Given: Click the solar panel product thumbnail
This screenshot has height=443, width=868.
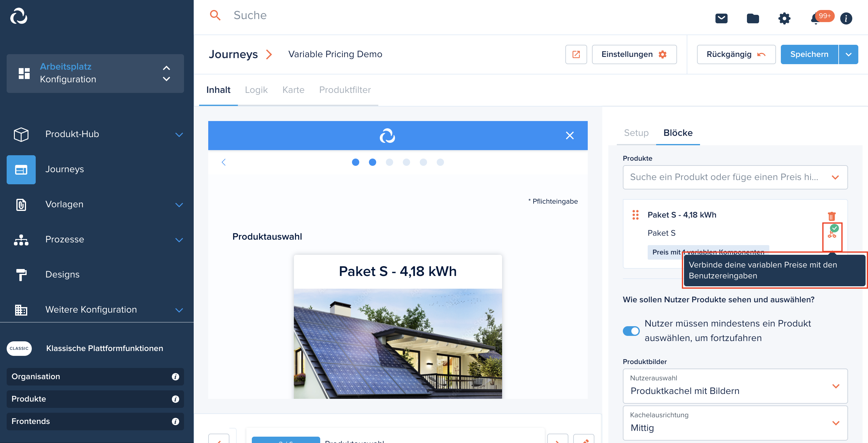Looking at the screenshot, I should coord(397,341).
